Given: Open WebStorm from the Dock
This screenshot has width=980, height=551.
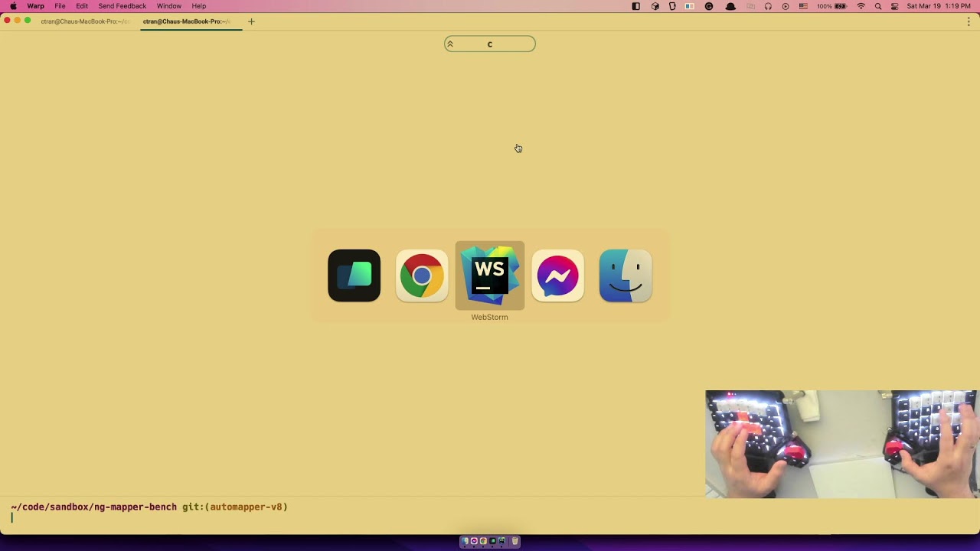Looking at the screenshot, I should point(501,541).
